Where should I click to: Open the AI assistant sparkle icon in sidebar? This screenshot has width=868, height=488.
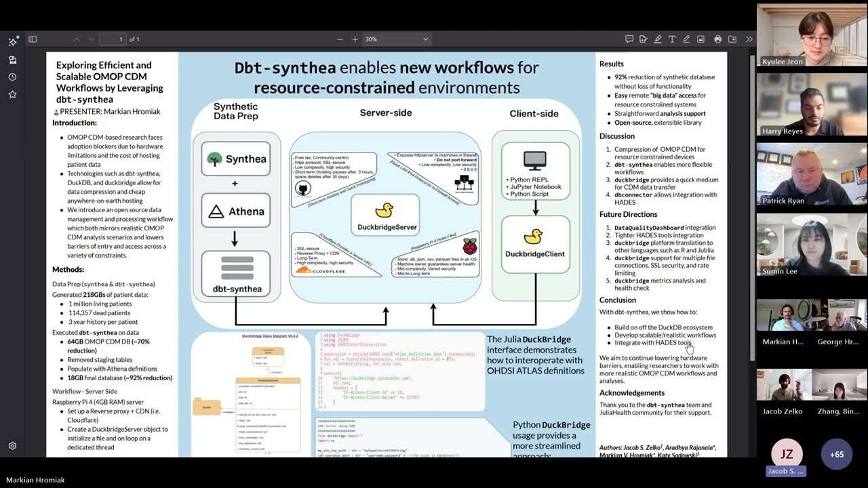point(12,42)
